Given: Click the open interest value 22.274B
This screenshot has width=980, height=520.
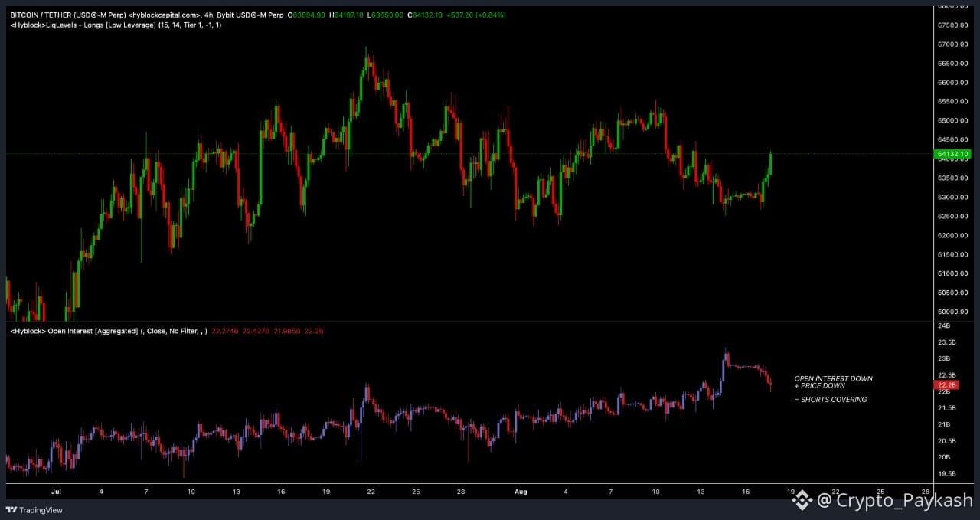Looking at the screenshot, I should coord(224,331).
